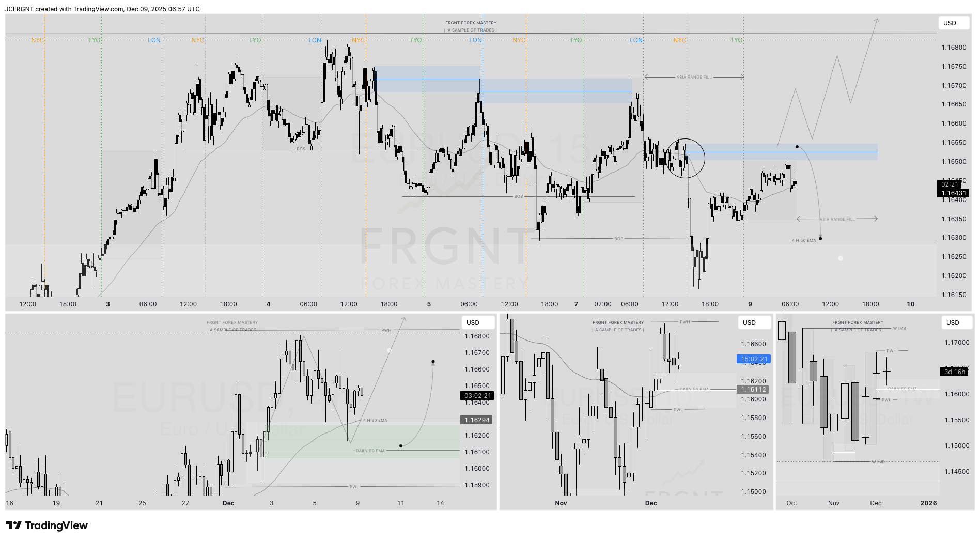Image resolution: width=980 pixels, height=541 pixels.
Task: Click the 1.15800 price axis label in the daily chart
Action: coord(754,418)
